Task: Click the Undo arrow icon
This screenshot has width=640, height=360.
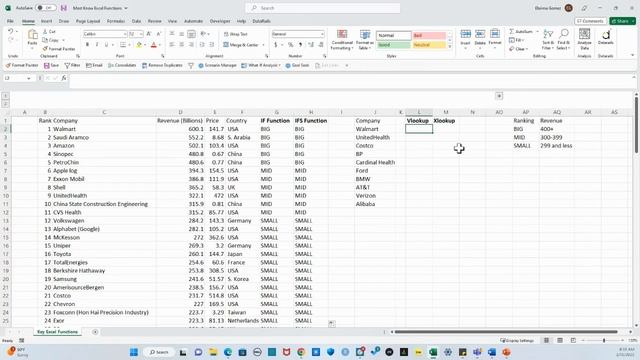Action: click(11, 31)
